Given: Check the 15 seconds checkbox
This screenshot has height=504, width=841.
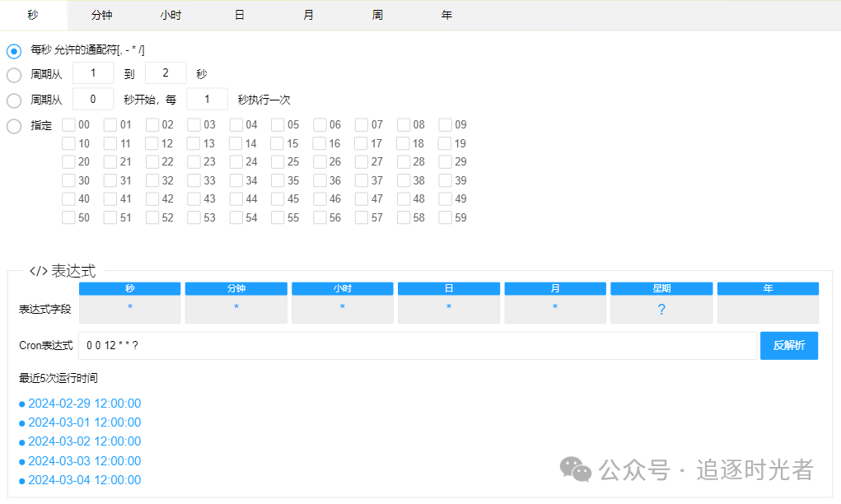Looking at the screenshot, I should point(278,142).
